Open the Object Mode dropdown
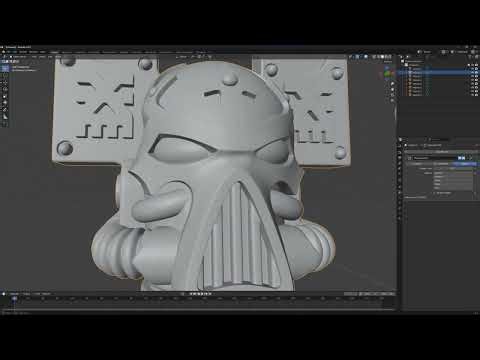 pos(18,57)
